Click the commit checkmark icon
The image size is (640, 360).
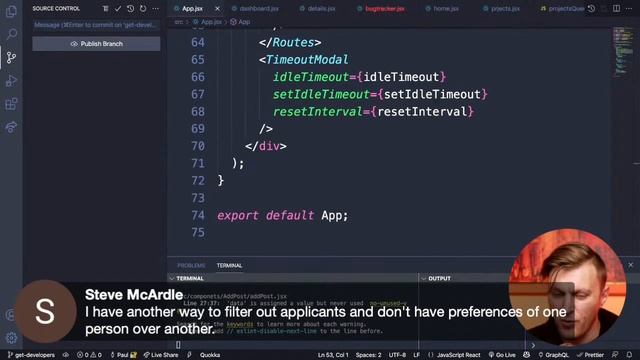coord(118,9)
